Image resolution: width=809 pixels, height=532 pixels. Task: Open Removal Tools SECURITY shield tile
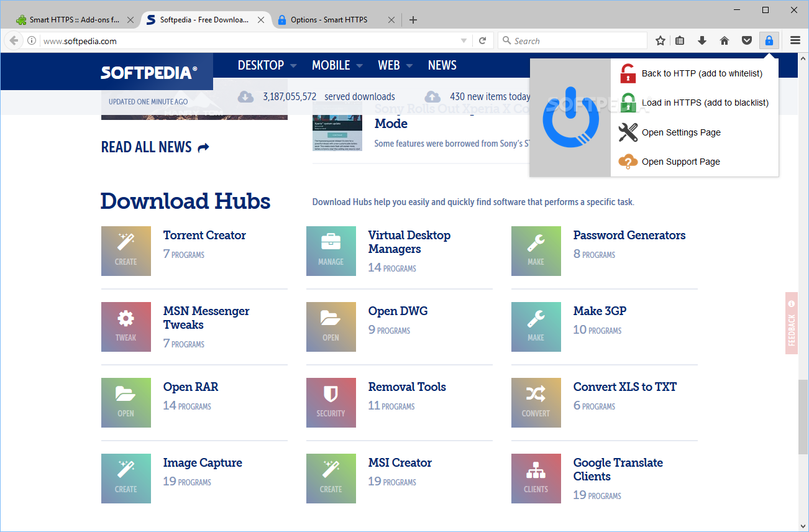tap(331, 403)
